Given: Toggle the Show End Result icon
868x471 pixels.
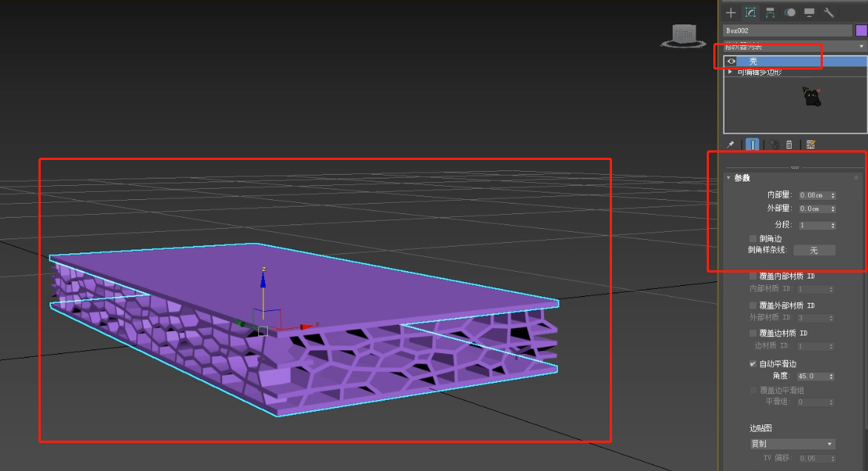Looking at the screenshot, I should point(753,144).
